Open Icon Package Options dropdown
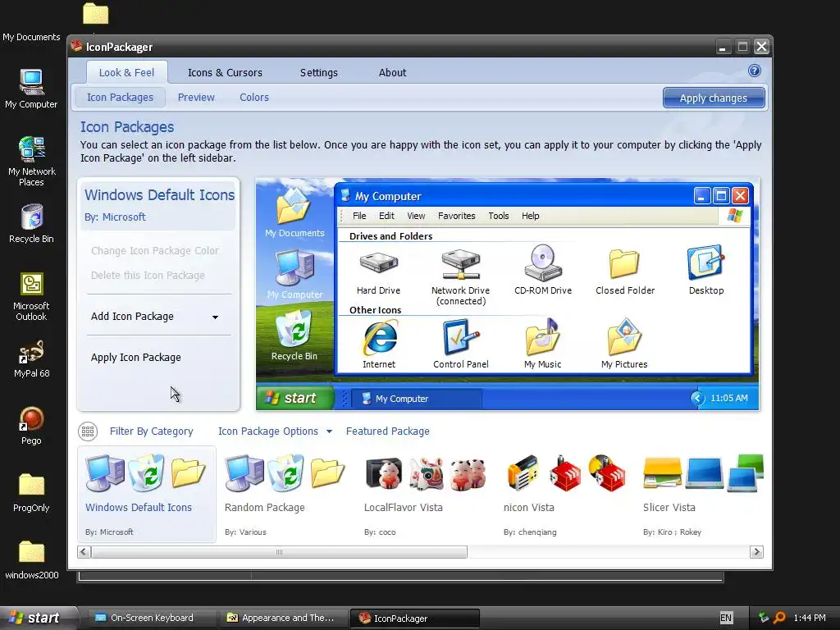The image size is (840, 630). click(275, 431)
